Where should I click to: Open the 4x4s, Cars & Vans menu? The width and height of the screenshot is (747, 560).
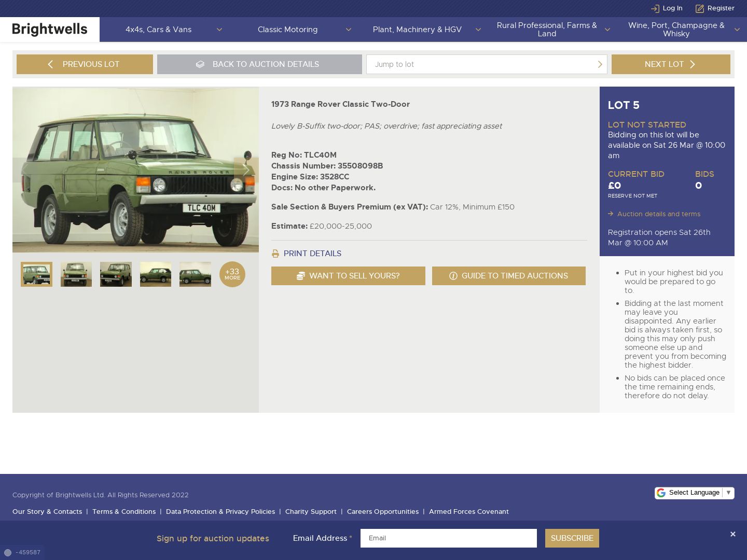164,30
